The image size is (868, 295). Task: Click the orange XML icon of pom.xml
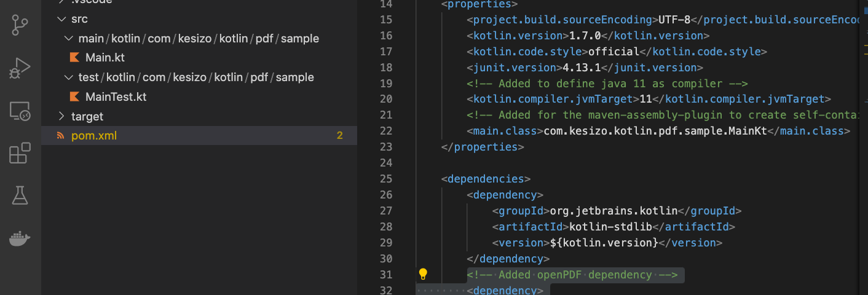click(x=60, y=136)
